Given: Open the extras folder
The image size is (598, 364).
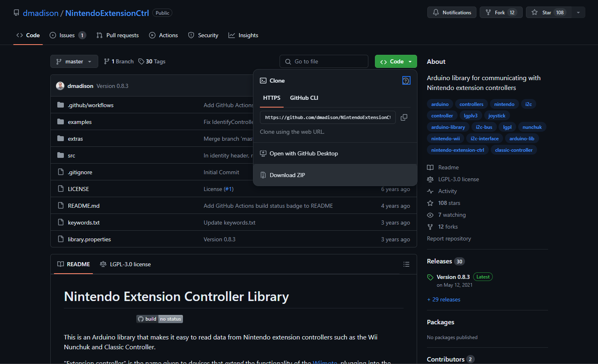Looking at the screenshot, I should tap(75, 139).
